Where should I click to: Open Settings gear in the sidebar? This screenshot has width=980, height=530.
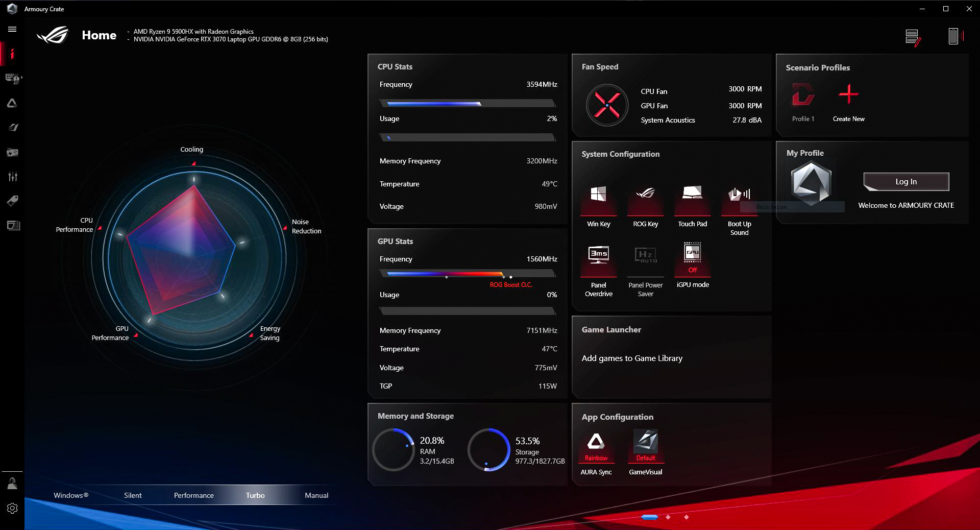coord(12,508)
